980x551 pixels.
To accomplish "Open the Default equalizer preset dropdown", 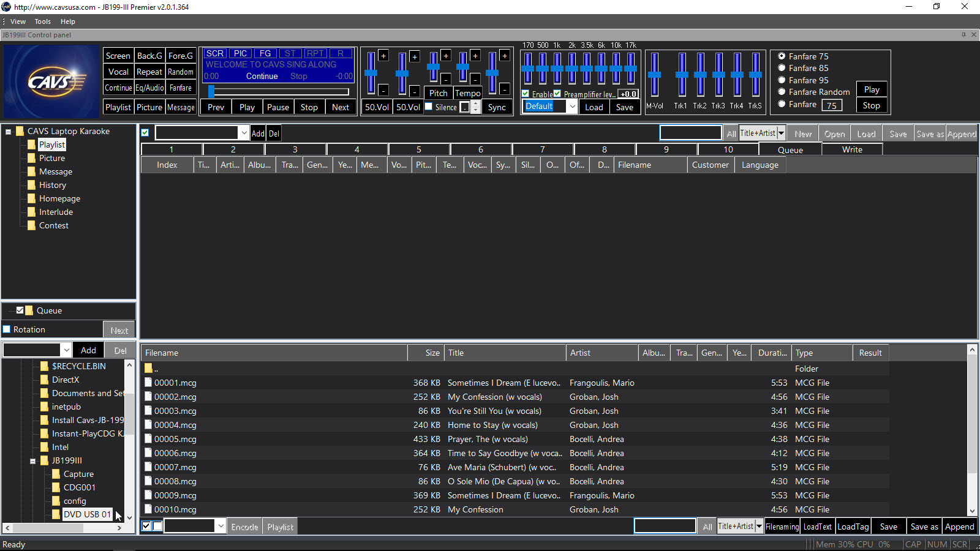I will tap(572, 107).
